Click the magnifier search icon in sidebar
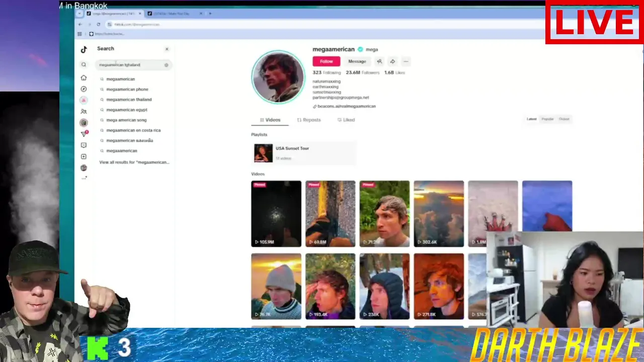Viewport: 644px width, 362px height. (84, 64)
